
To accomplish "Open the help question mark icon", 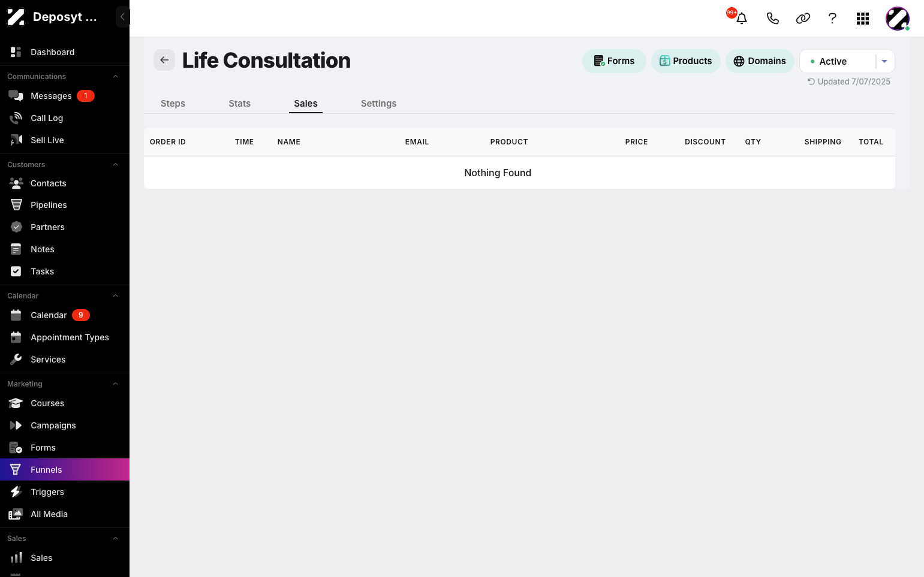I will pos(832,19).
